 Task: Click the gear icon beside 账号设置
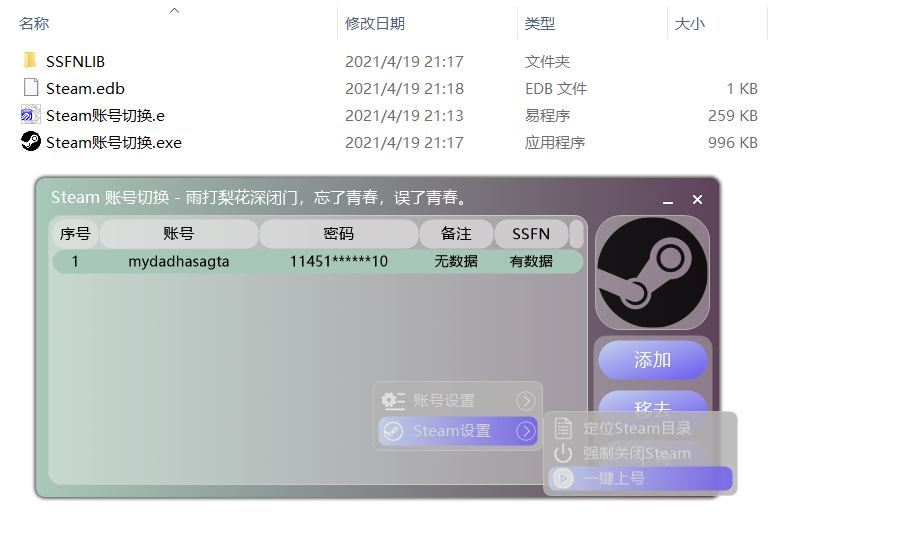click(x=393, y=401)
